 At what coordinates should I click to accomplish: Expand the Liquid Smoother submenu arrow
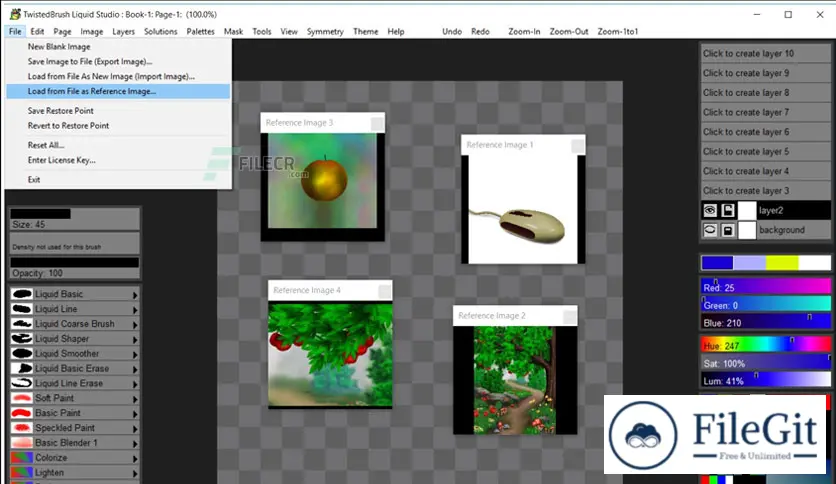pos(135,354)
